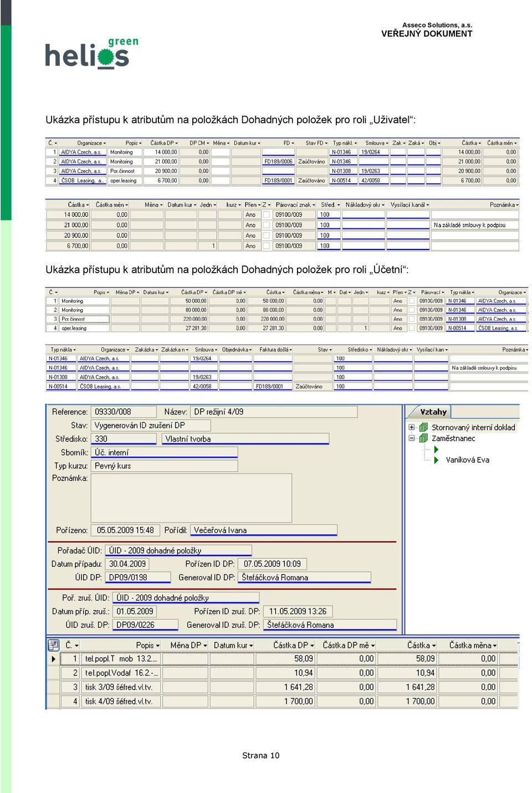532x793 pixels.
Task: Click the ÚID zruš. DP field DP09/0226
Action: coord(145,625)
